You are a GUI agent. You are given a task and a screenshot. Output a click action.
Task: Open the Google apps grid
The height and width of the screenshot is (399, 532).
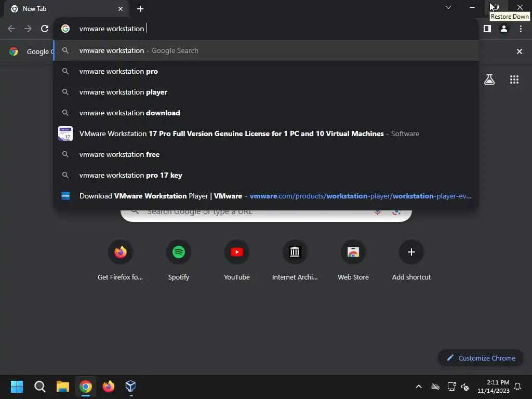514,79
